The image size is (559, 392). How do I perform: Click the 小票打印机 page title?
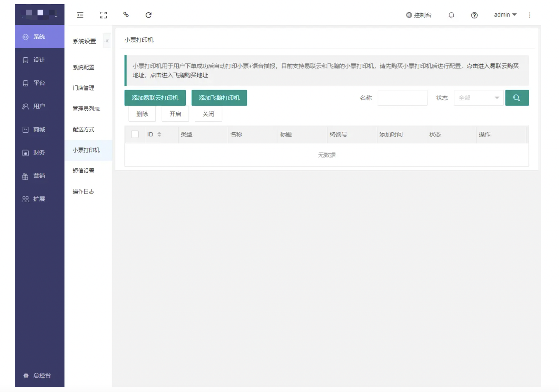139,40
